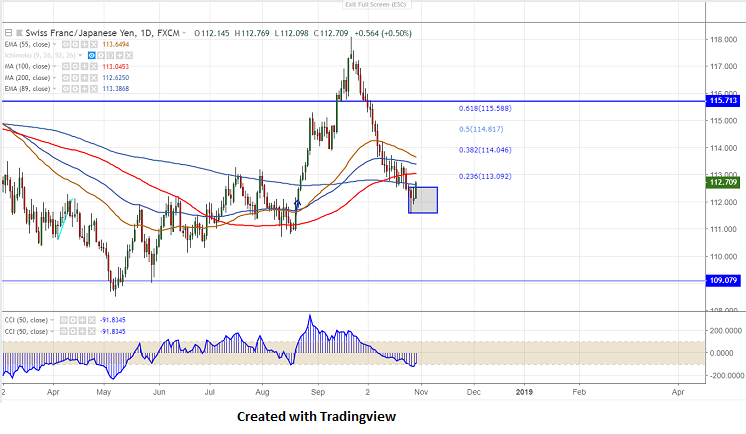Collapse the chart legend box icon
This screenshot has height=434, width=746.
(x=9, y=33)
